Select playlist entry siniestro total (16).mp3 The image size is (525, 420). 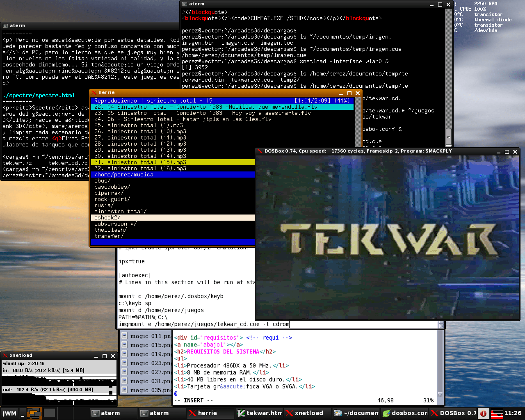[x=173, y=169]
